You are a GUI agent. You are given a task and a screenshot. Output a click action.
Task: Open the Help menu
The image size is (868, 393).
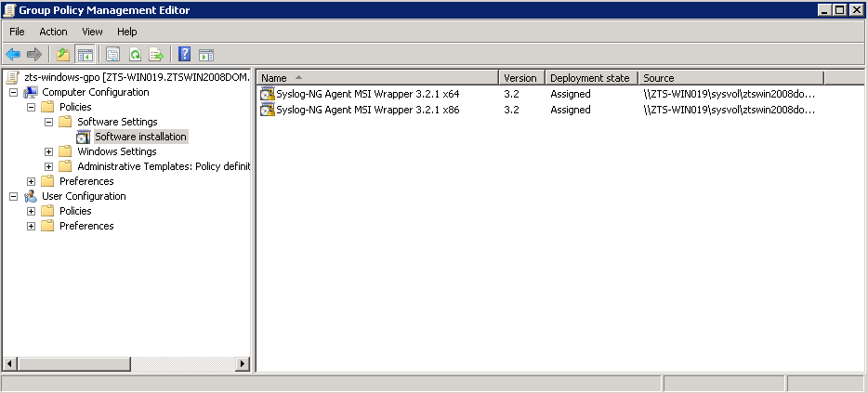[126, 32]
